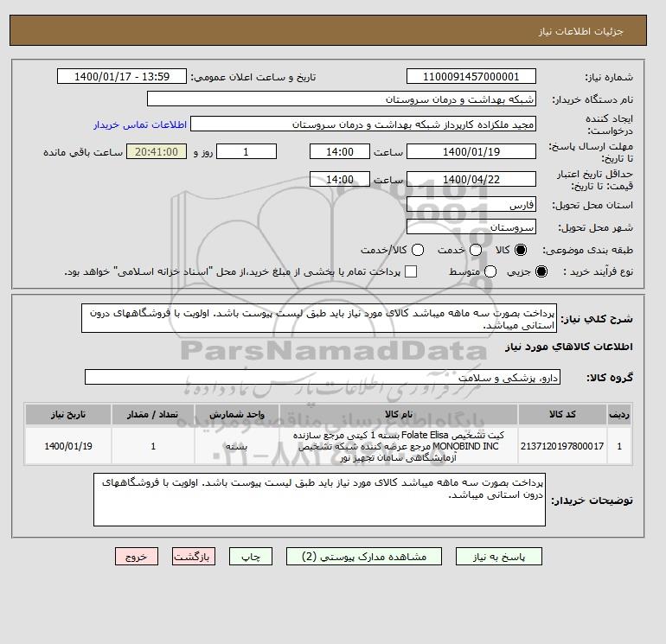Click the کد کالا column header
Viewport: 666px width, 644px height.
[x=562, y=414]
